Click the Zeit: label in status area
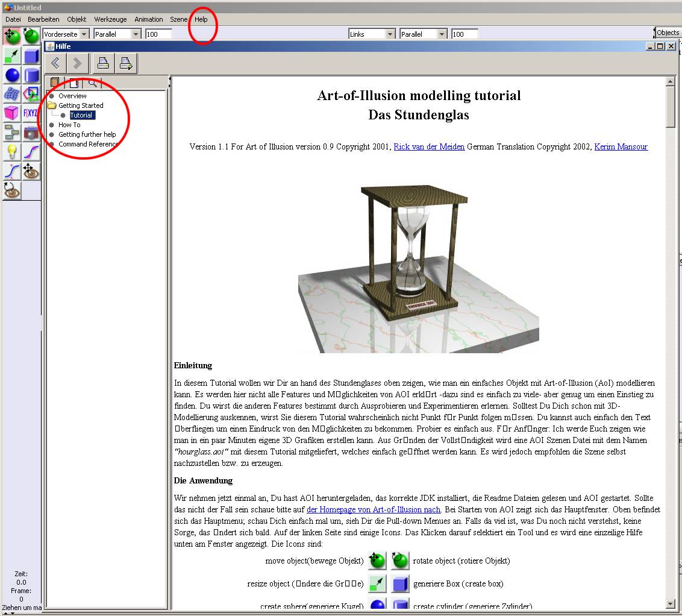Image resolution: width=682 pixels, height=616 pixels. (21, 574)
